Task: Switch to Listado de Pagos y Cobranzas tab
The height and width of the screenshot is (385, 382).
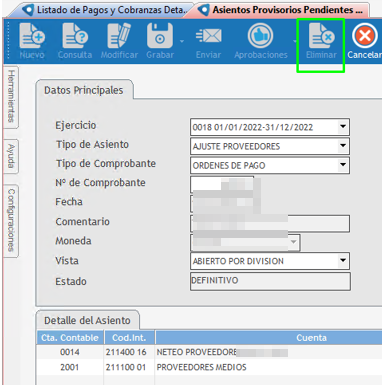Action: tap(106, 10)
